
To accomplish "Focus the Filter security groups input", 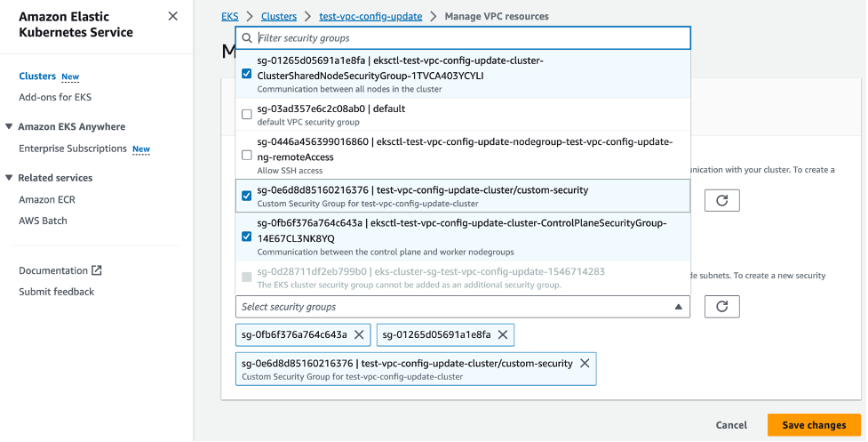I will [x=463, y=38].
